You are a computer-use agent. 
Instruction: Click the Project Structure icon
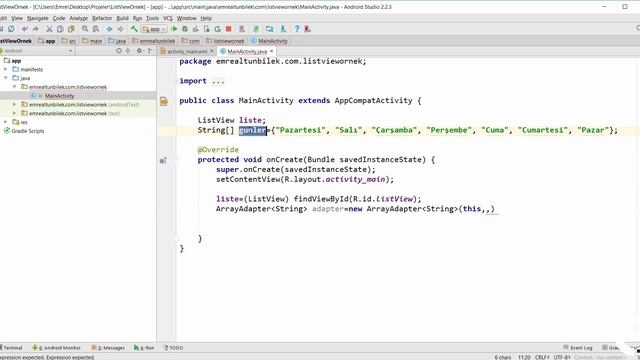tap(269, 29)
